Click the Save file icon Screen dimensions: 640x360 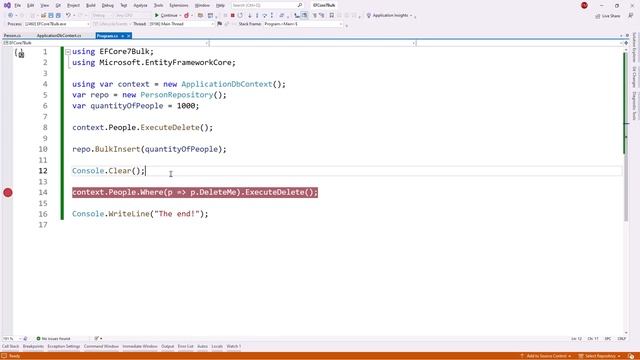(51, 16)
